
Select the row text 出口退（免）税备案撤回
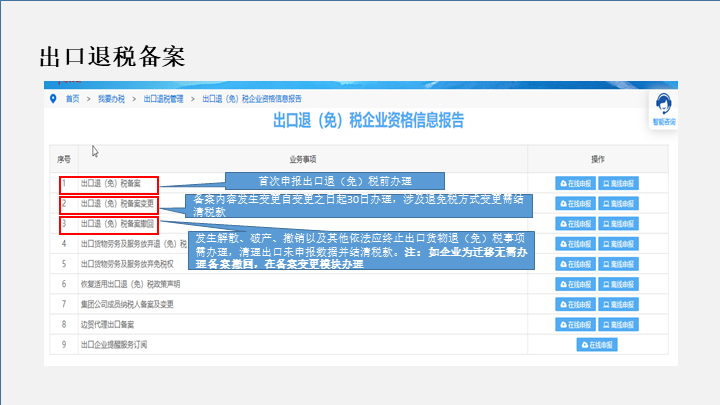[x=117, y=224]
